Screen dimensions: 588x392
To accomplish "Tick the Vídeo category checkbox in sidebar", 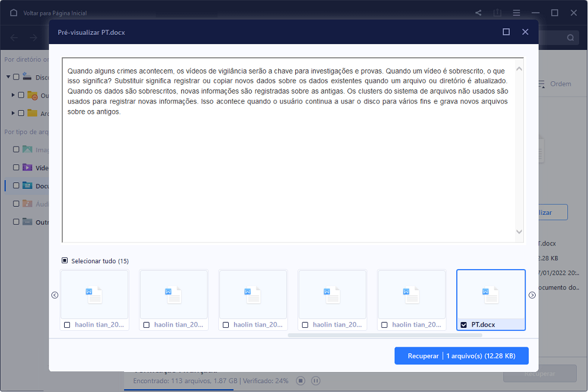I will tap(16, 168).
